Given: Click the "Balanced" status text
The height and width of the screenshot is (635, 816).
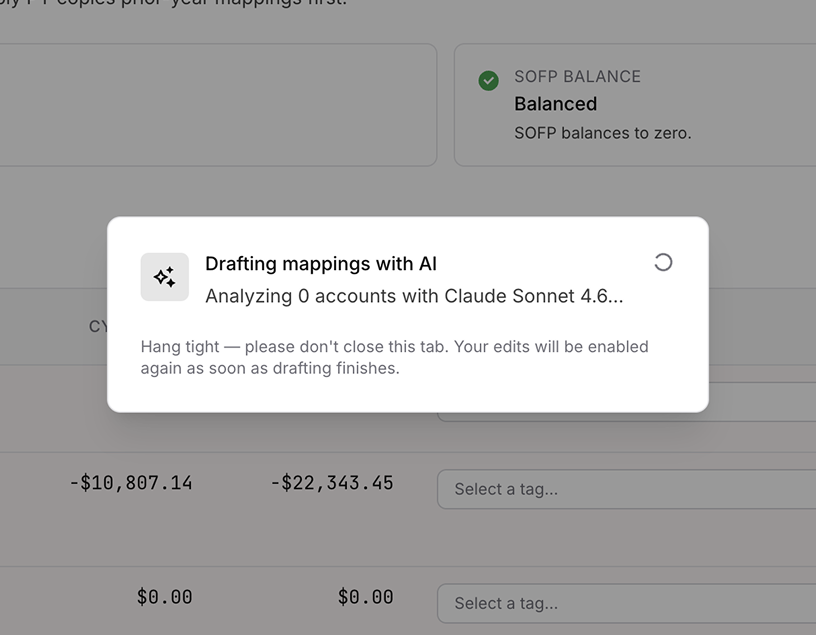Looking at the screenshot, I should point(555,104).
